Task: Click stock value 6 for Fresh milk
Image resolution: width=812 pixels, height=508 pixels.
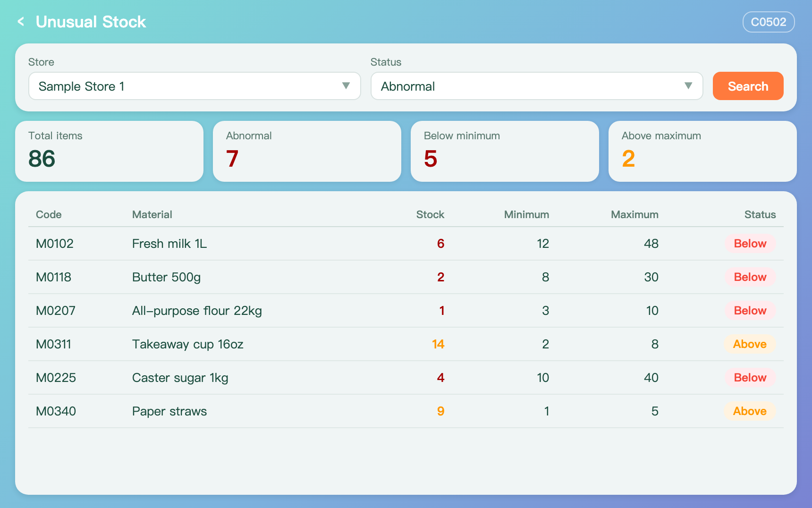Action: [x=441, y=244]
